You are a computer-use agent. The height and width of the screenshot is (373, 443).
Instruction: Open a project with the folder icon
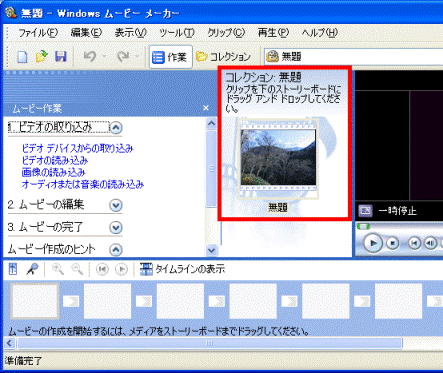(42, 57)
